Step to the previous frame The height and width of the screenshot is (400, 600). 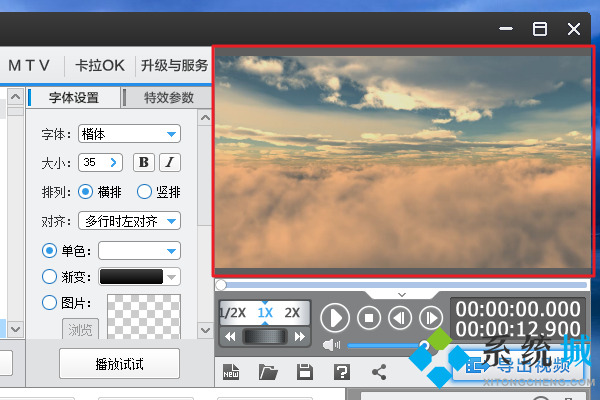click(400, 318)
